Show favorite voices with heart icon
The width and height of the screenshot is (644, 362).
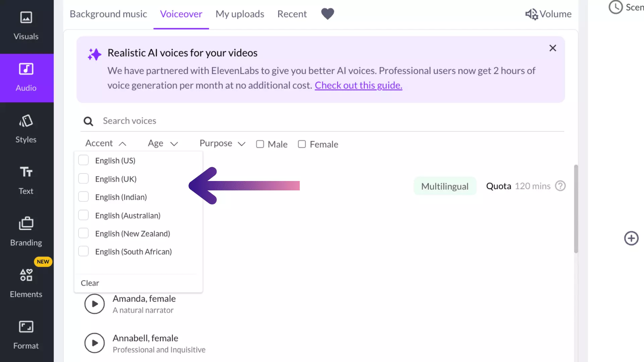[327, 14]
